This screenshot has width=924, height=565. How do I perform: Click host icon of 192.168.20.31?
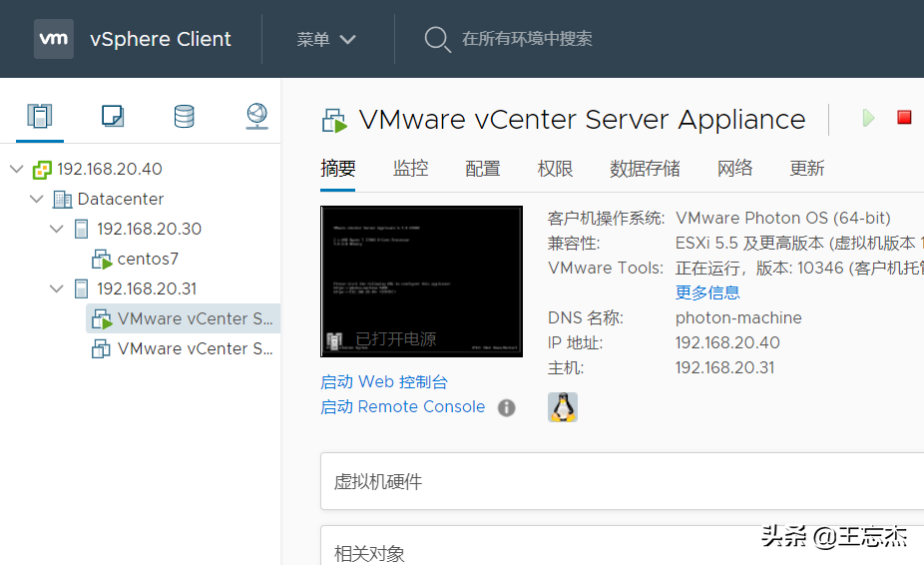tap(81, 288)
